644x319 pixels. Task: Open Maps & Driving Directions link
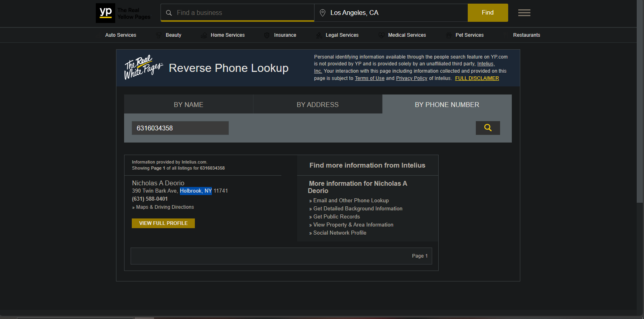tap(165, 207)
